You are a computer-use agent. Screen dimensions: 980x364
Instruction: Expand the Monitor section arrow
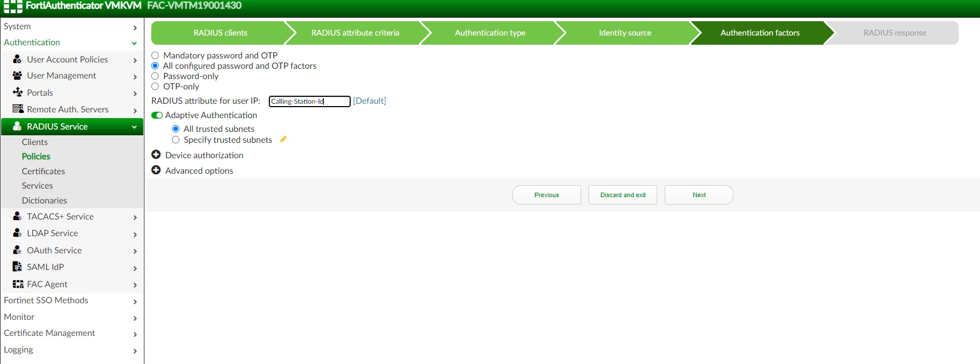click(135, 318)
